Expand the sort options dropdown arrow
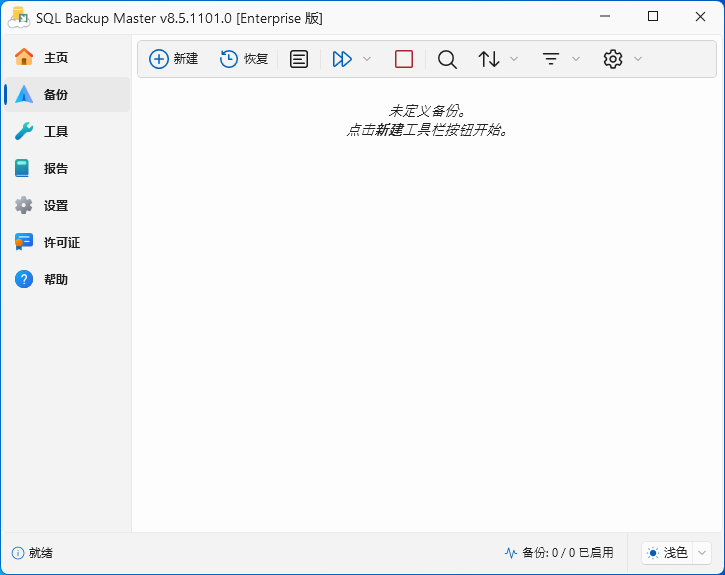725x575 pixels. pos(514,59)
